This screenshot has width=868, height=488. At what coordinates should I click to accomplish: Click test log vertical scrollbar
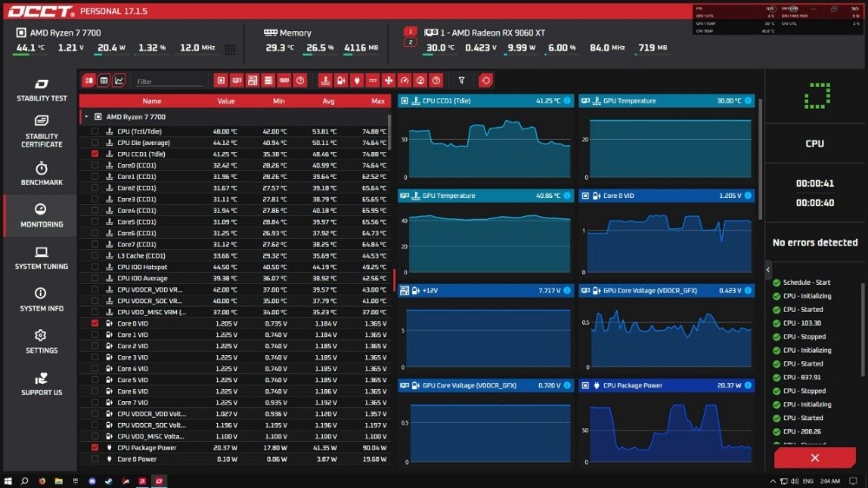tap(863, 330)
